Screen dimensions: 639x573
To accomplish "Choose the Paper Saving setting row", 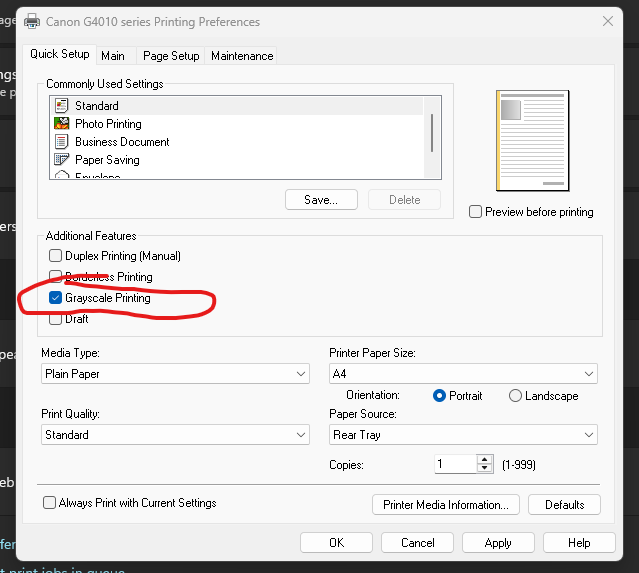I will coord(237,159).
